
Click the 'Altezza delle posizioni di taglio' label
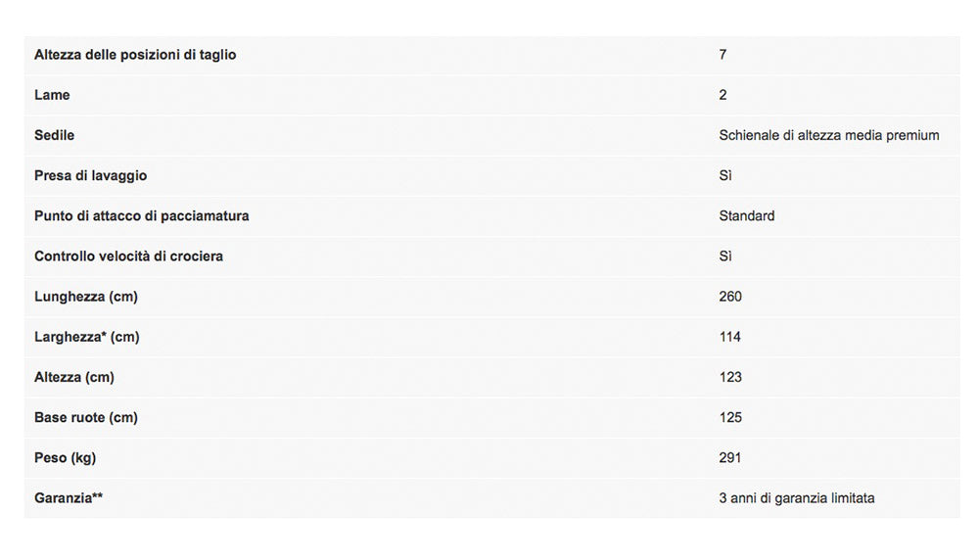(x=135, y=55)
